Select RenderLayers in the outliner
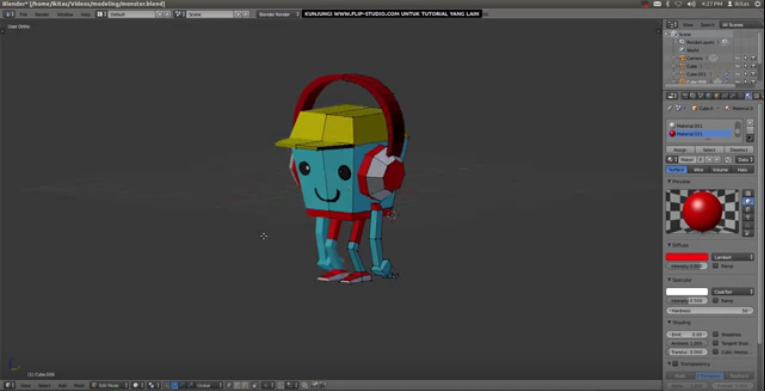765x391 pixels. [x=700, y=42]
